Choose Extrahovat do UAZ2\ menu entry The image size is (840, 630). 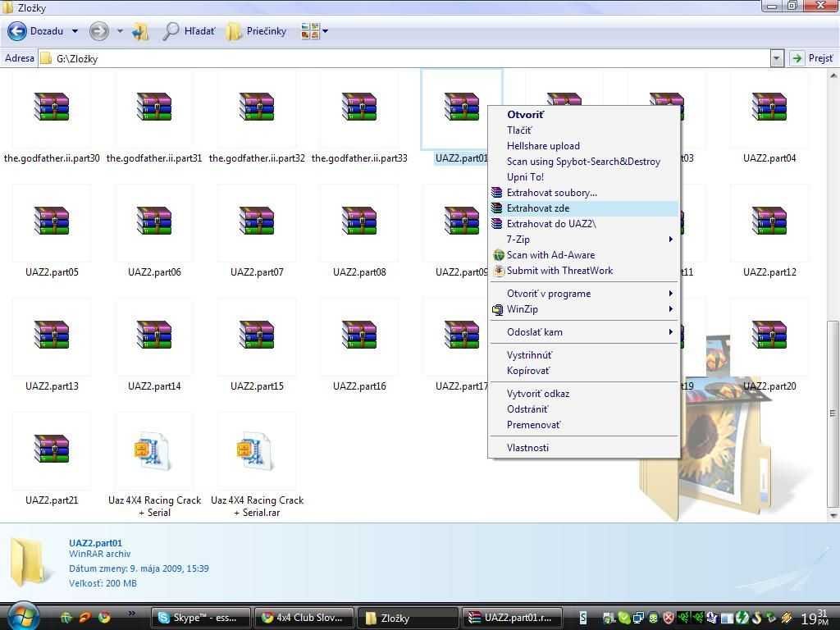point(584,223)
